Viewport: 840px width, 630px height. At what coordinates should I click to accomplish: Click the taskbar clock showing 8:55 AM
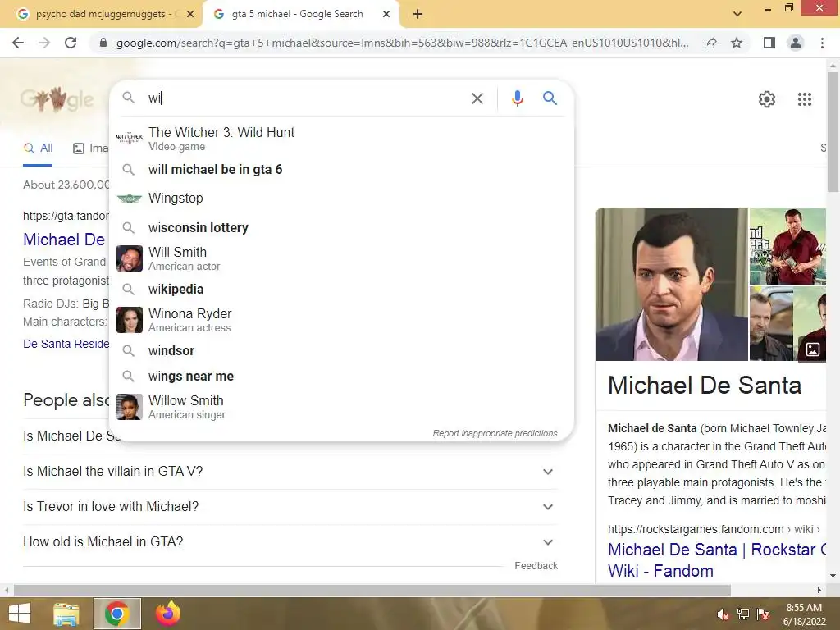click(804, 614)
